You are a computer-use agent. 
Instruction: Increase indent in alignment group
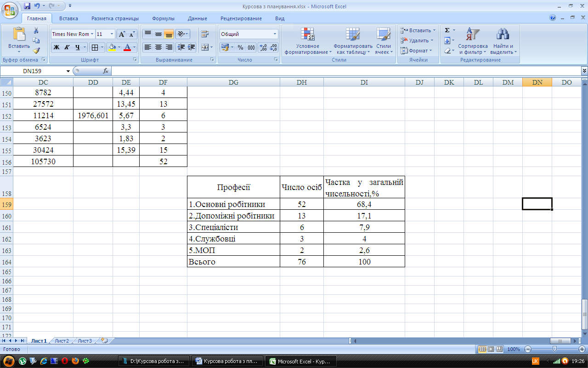point(192,47)
